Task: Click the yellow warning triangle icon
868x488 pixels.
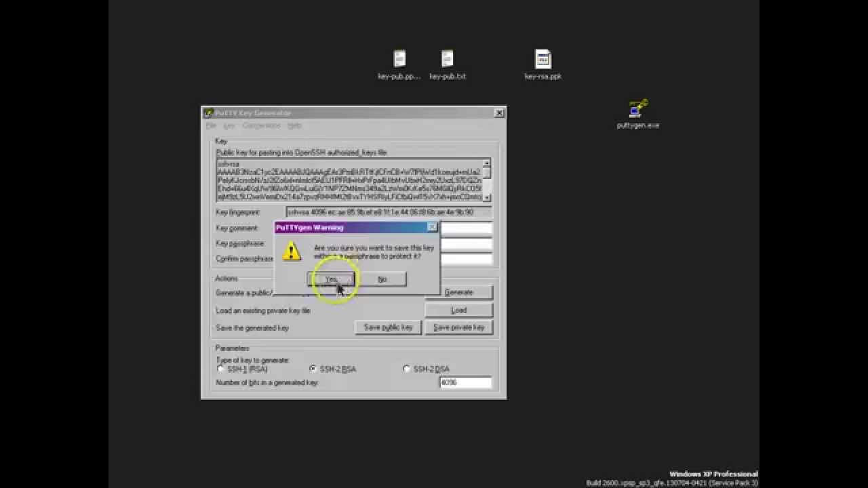Action: coord(292,252)
